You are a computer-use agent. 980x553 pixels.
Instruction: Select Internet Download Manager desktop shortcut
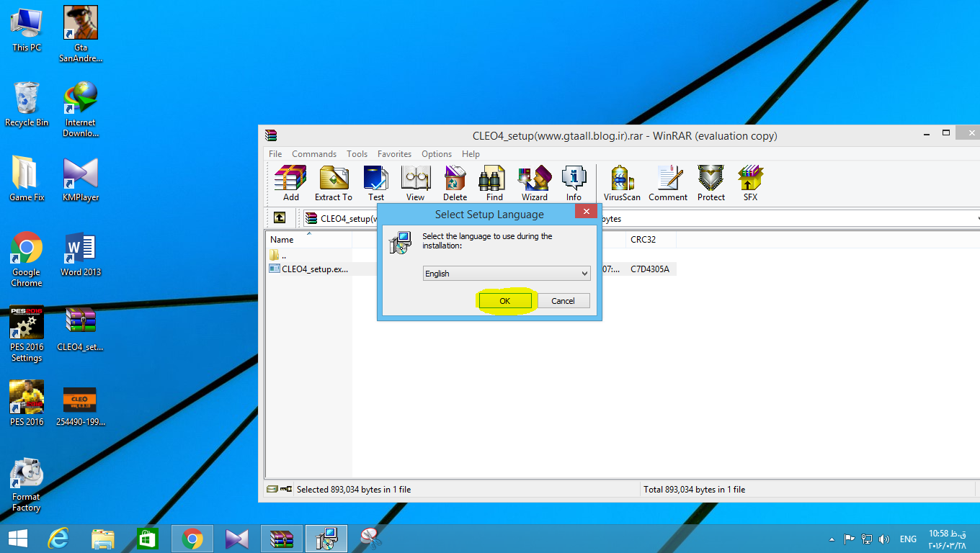tap(81, 109)
